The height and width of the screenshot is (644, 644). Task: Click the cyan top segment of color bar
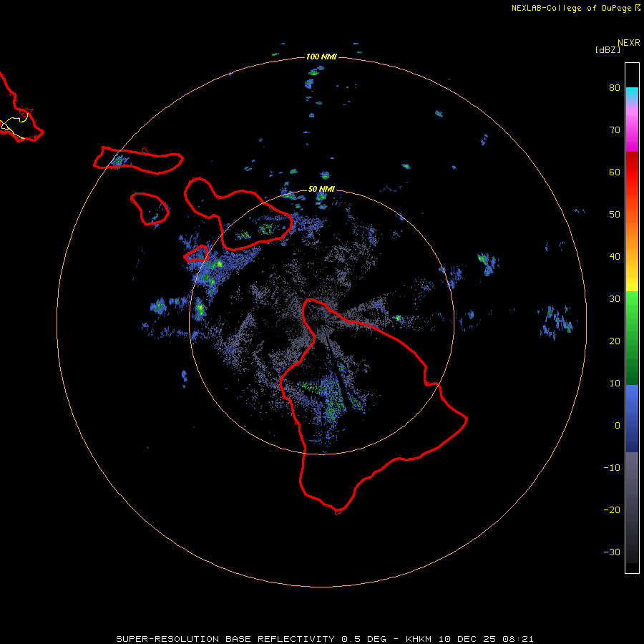(x=632, y=94)
